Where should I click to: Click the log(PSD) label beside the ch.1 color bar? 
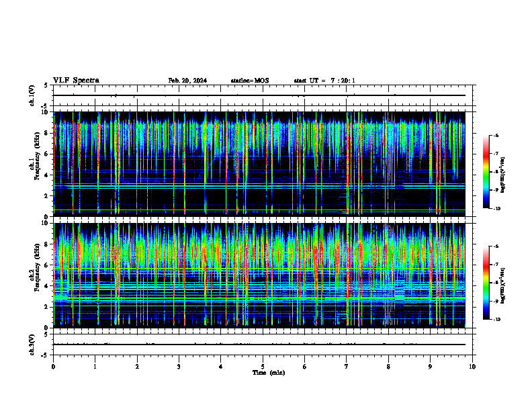[x=503, y=175]
